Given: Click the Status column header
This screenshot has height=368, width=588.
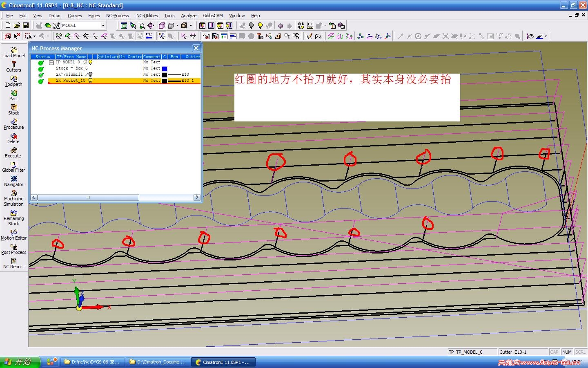Looking at the screenshot, I should coord(43,57).
